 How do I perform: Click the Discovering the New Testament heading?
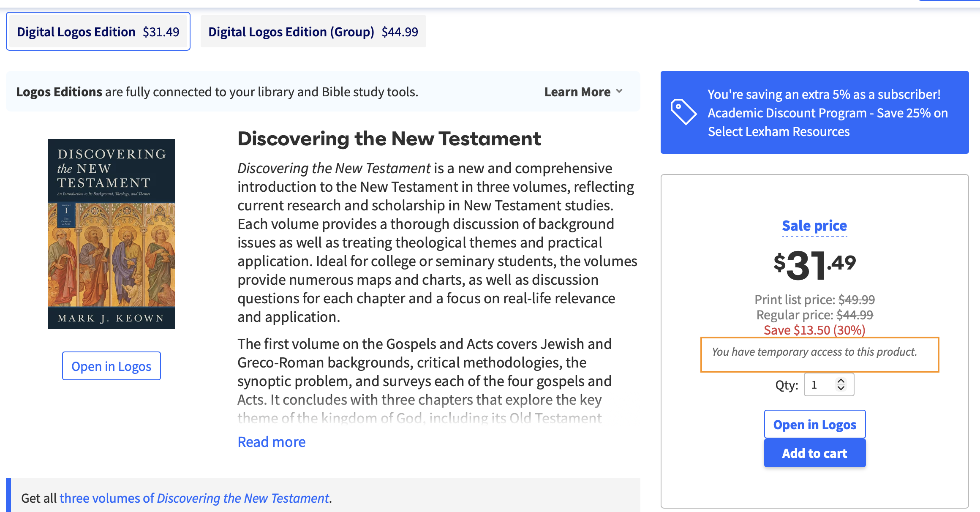[x=389, y=139]
